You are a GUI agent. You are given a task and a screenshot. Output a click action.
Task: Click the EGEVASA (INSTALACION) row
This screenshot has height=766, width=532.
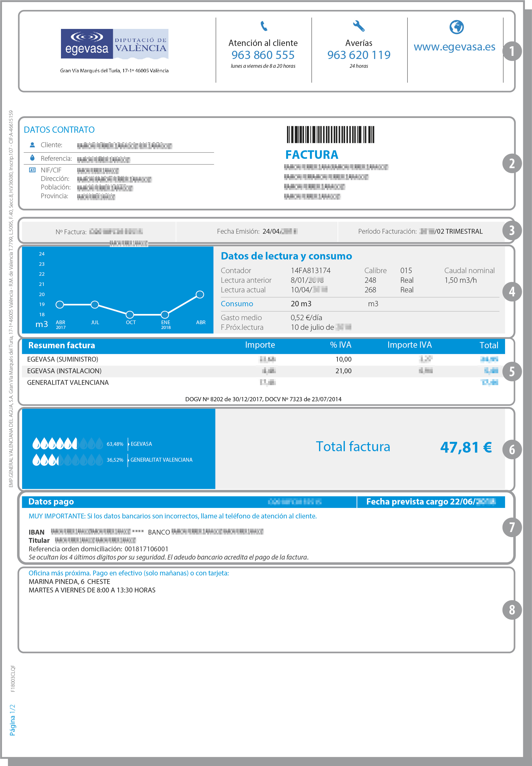(263, 371)
